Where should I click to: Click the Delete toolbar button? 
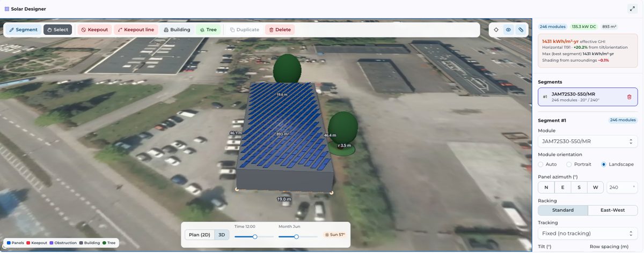[280, 30]
